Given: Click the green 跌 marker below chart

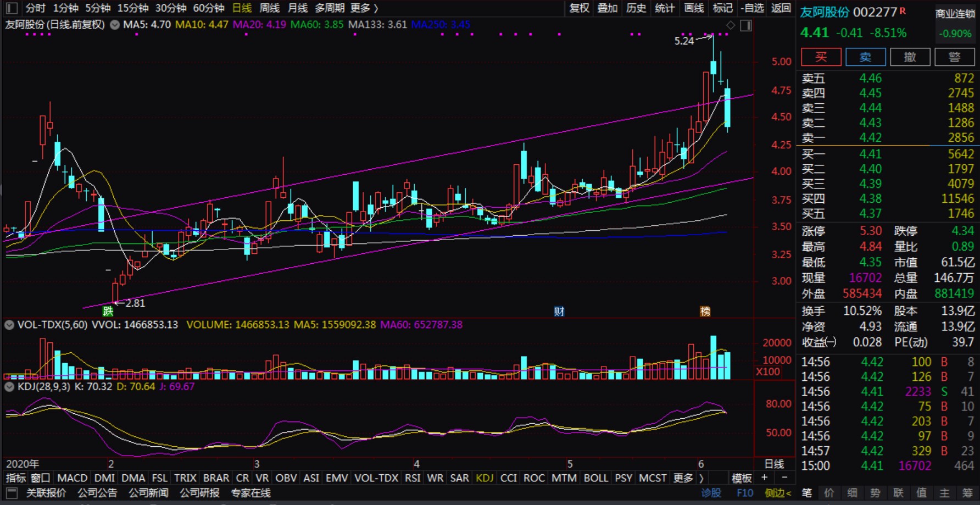Looking at the screenshot, I should 108,311.
